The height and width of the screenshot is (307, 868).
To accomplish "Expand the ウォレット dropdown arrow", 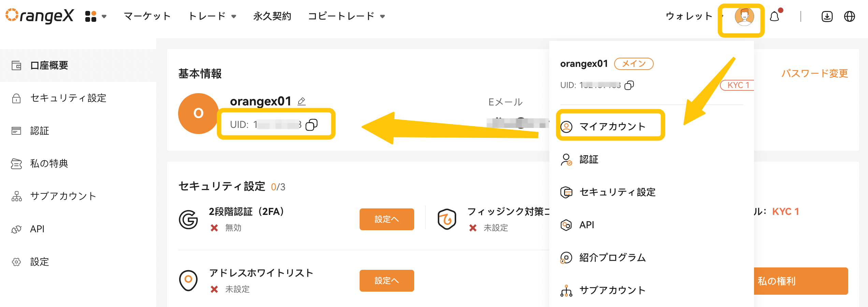I will click(722, 16).
